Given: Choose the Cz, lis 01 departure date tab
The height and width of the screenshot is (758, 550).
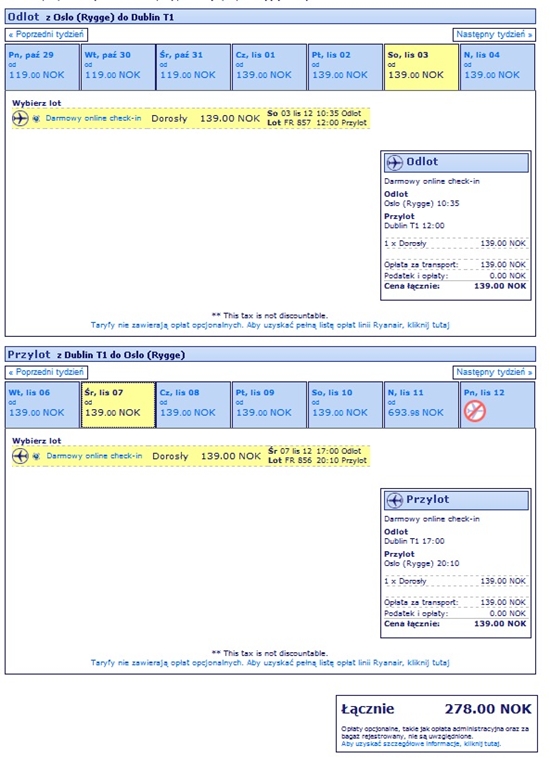Looking at the screenshot, I should [269, 67].
